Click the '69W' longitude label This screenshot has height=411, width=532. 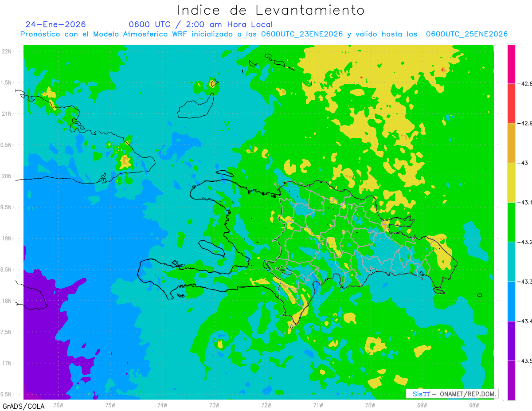422,404
